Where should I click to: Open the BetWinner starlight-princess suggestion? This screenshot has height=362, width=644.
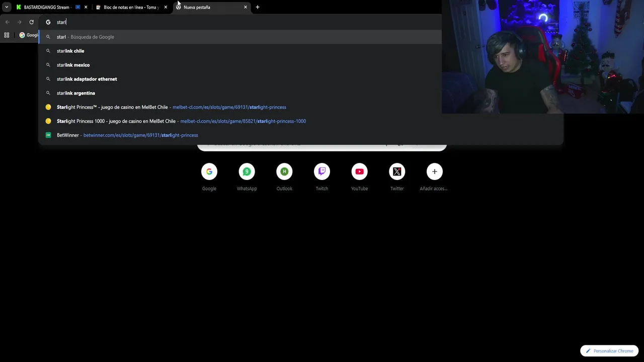(300, 135)
